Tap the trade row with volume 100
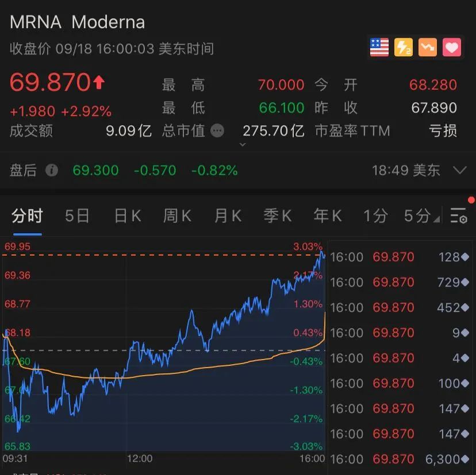The height and width of the screenshot is (475, 476). point(400,384)
